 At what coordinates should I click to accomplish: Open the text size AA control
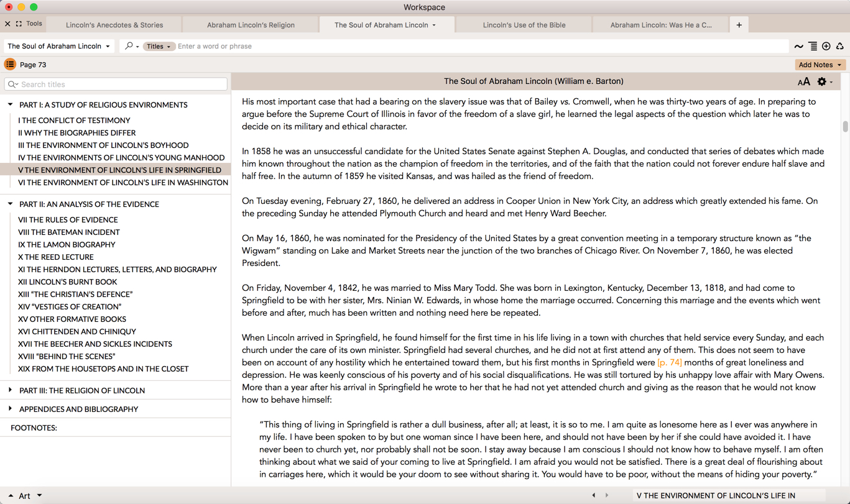(x=804, y=81)
